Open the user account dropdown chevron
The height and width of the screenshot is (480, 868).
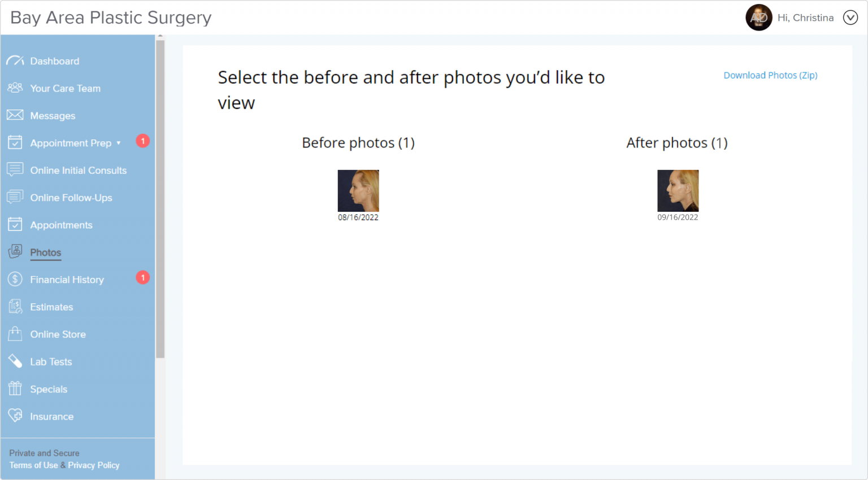tap(850, 18)
